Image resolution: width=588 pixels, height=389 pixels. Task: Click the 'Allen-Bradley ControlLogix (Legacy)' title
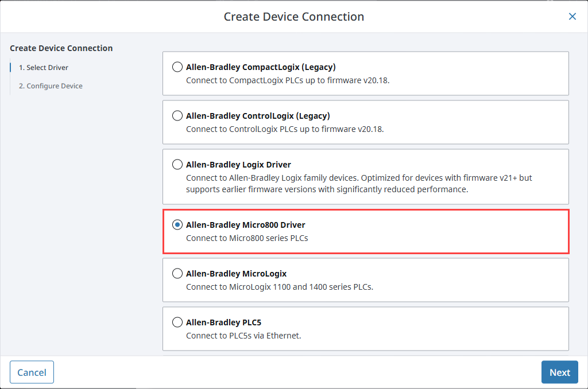point(258,116)
